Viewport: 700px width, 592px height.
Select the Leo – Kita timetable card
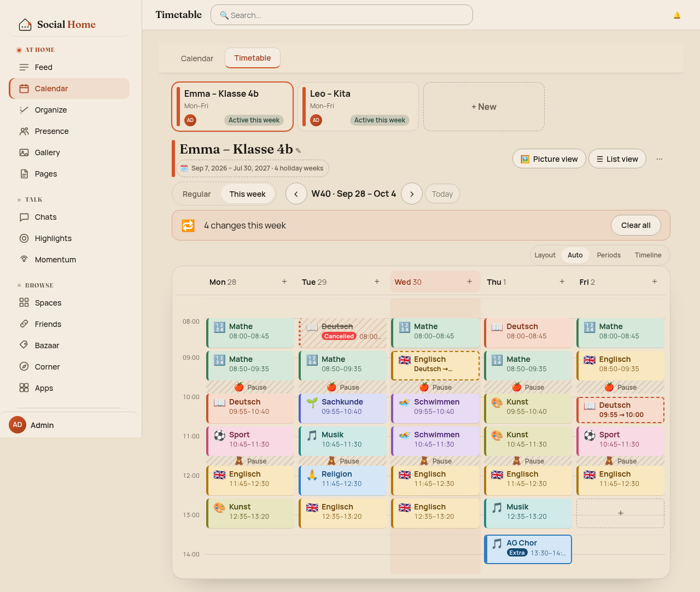point(358,107)
